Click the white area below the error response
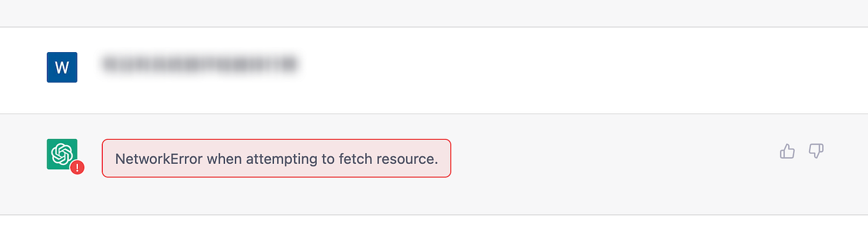 point(434,231)
